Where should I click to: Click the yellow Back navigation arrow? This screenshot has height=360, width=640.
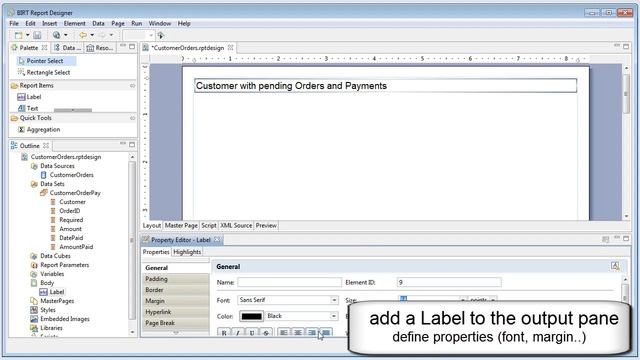tap(83, 35)
